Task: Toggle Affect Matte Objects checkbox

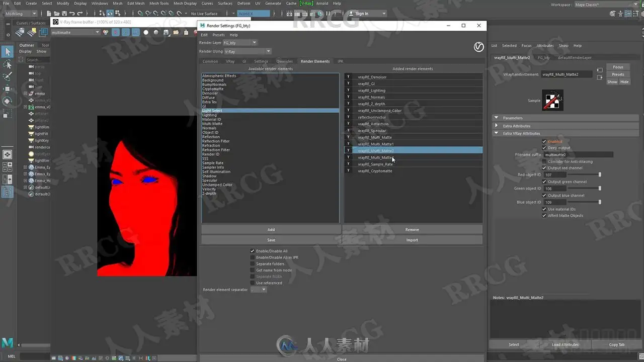Action: coord(544,216)
